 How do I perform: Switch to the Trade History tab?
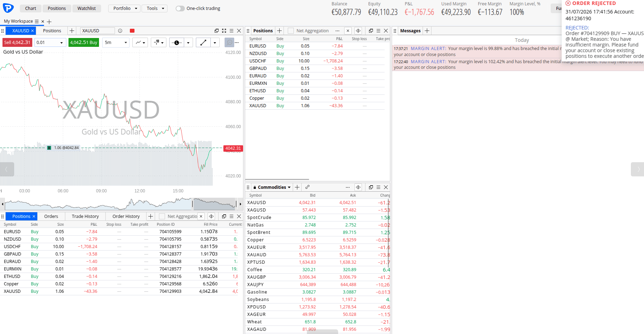[x=85, y=216]
